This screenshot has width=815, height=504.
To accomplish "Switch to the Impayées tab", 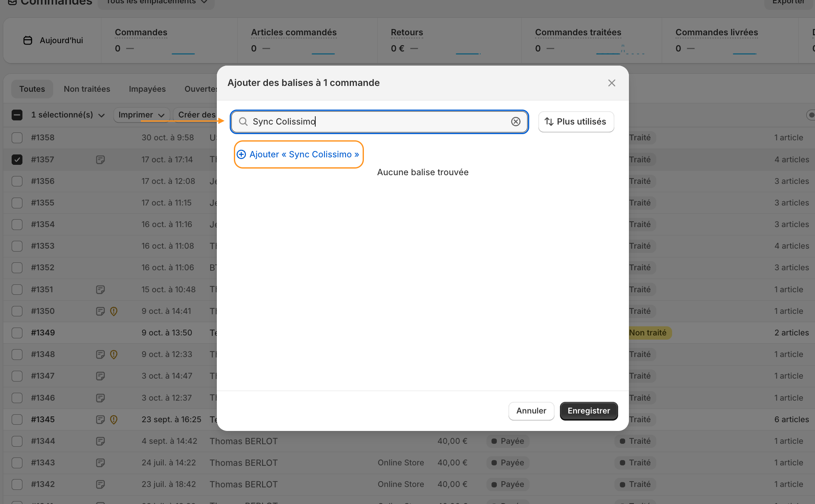I will point(147,89).
